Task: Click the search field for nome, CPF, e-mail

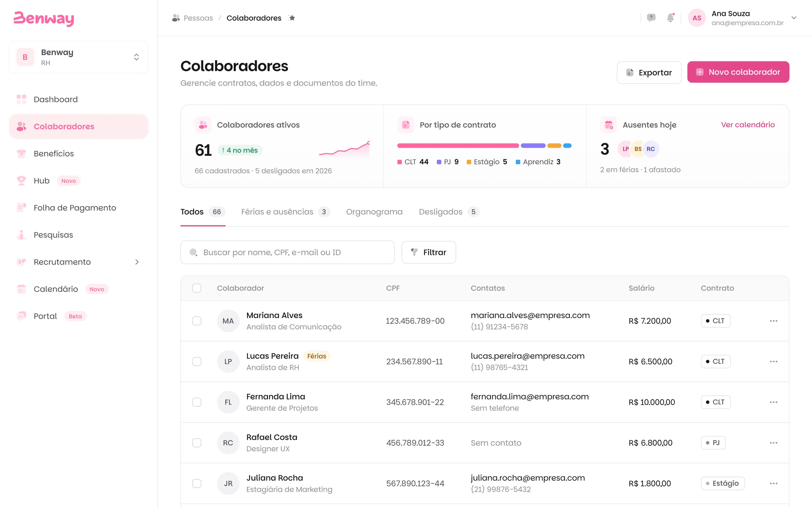Action: (287, 252)
